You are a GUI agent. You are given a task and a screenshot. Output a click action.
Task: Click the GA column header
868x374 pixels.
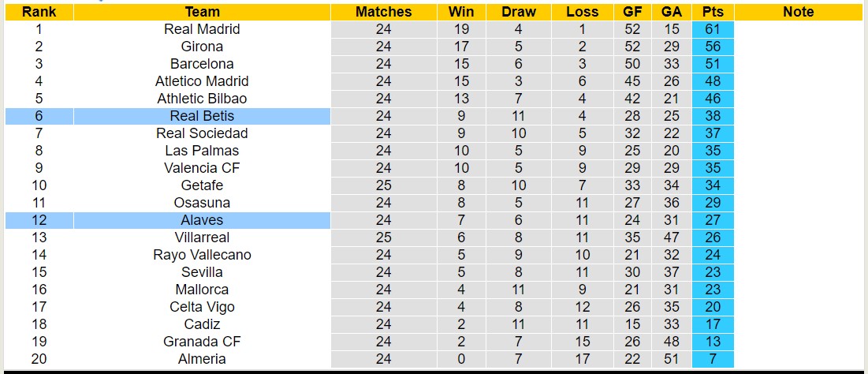pos(672,12)
